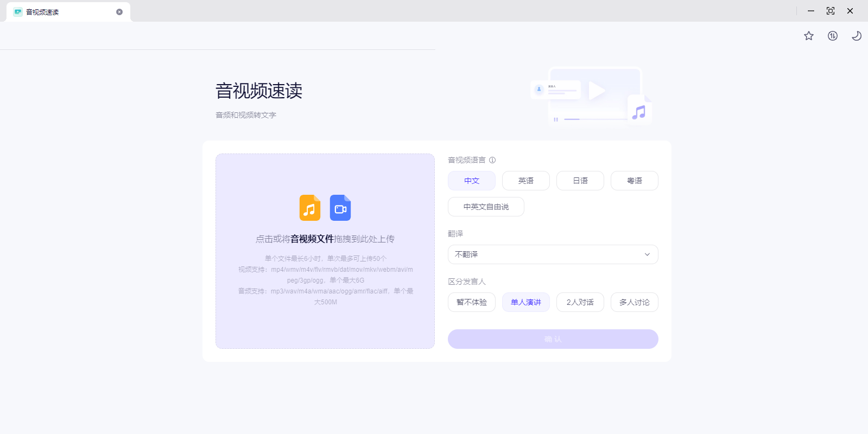Select 英语 as the audio language

[x=525, y=181]
